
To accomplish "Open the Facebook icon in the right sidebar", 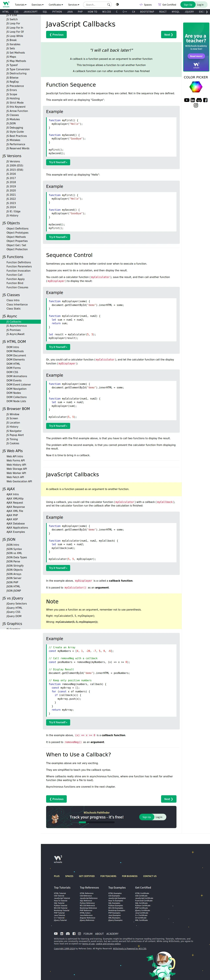I will coord(205,100).
